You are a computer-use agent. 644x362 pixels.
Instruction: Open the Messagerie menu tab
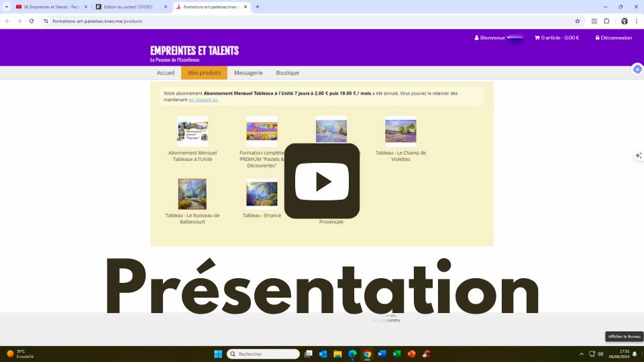pyautogui.click(x=248, y=72)
